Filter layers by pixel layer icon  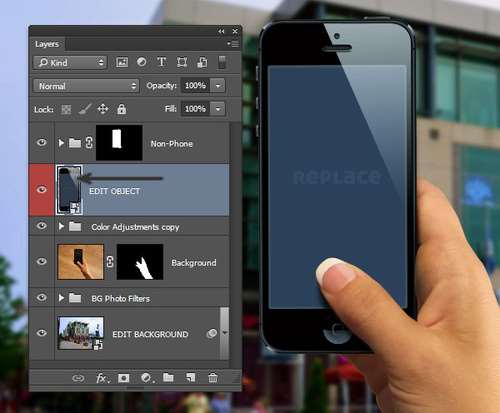(x=122, y=62)
